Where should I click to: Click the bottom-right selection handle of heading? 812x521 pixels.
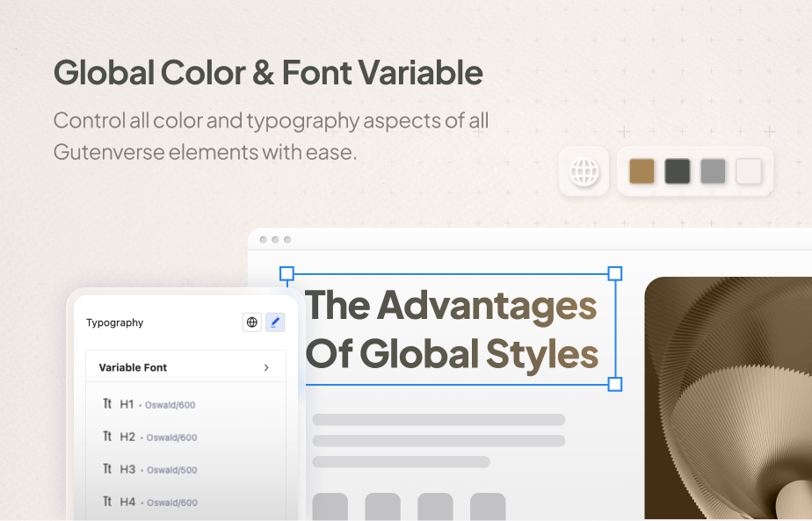pyautogui.click(x=615, y=384)
